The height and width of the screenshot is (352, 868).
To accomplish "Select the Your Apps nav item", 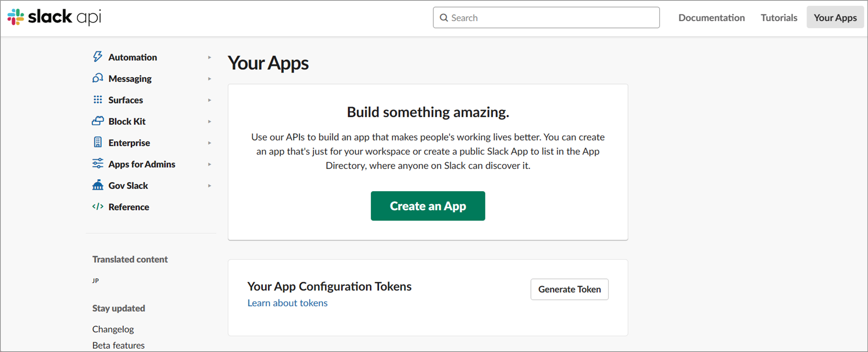I will click(x=835, y=17).
